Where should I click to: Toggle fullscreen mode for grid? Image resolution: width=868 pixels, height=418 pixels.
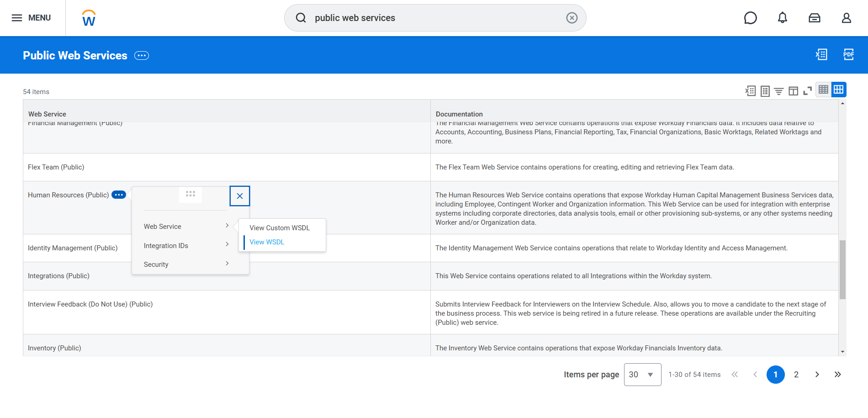point(808,91)
